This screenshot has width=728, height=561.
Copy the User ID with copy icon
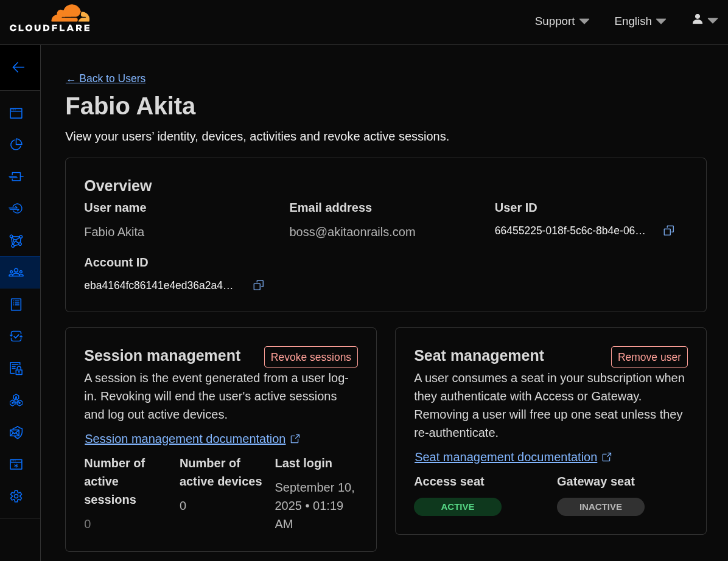[x=668, y=231]
